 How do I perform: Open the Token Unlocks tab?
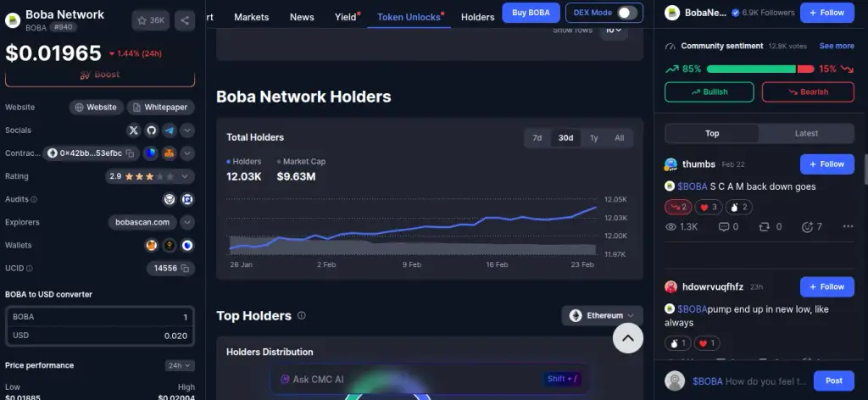tap(409, 17)
